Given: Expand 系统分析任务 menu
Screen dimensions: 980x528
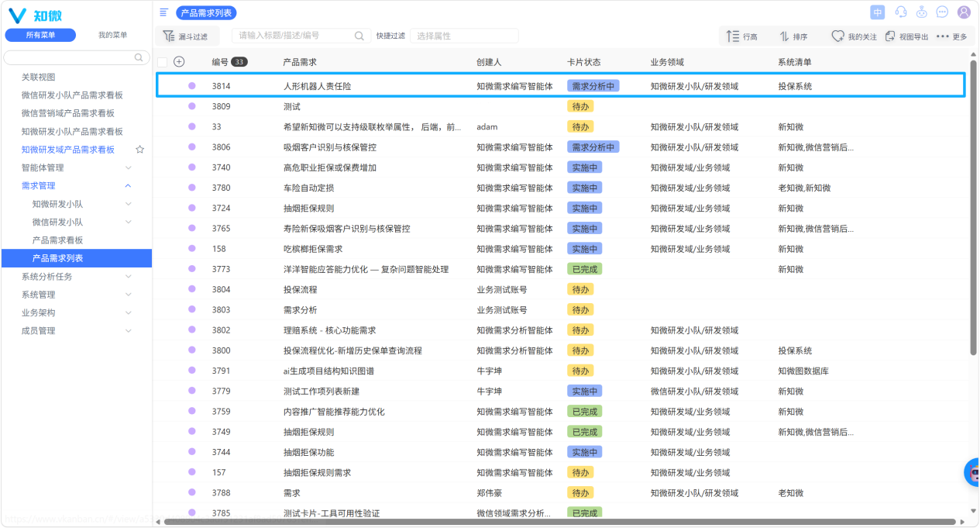Looking at the screenshot, I should 129,276.
